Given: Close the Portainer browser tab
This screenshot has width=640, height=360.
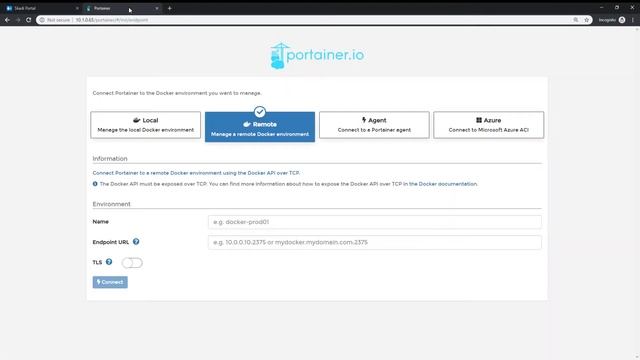Looking at the screenshot, I should [x=157, y=8].
